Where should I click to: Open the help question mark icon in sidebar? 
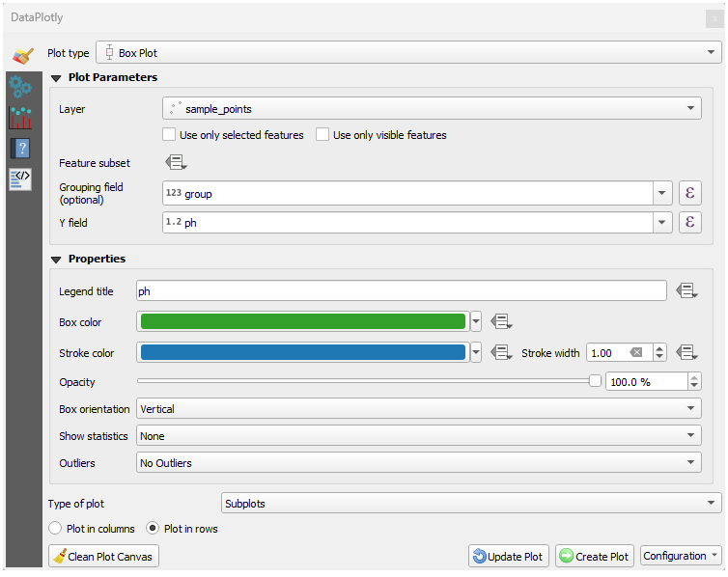(x=20, y=149)
